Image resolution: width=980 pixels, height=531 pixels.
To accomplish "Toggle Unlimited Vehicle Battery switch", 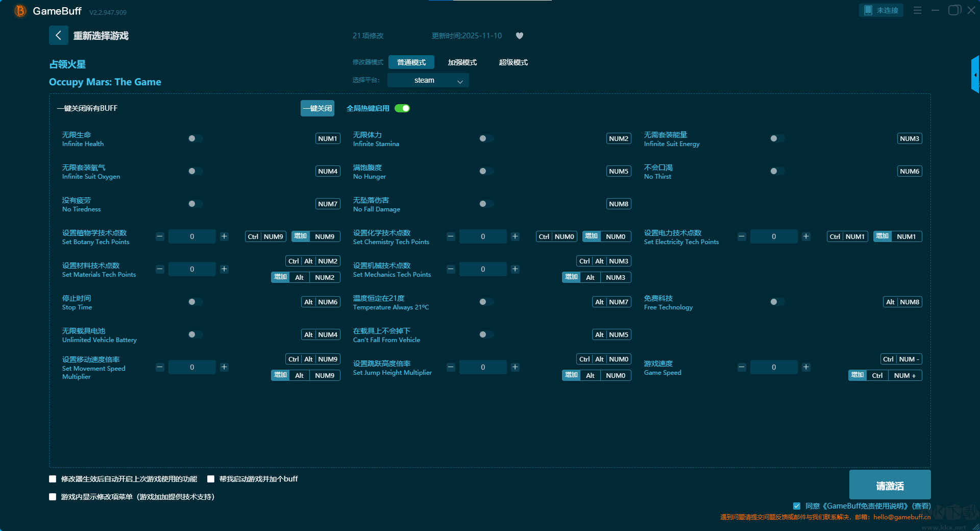I will pos(195,334).
